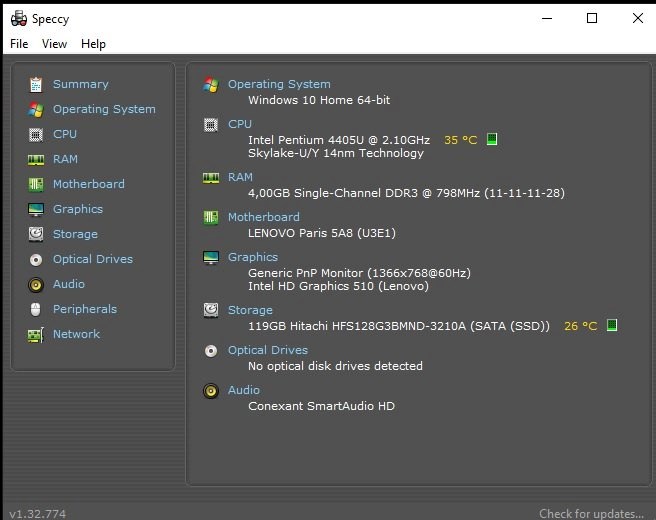656x520 pixels.
Task: Click the Optical Drives disc icon in sidebar
Action: click(36, 260)
